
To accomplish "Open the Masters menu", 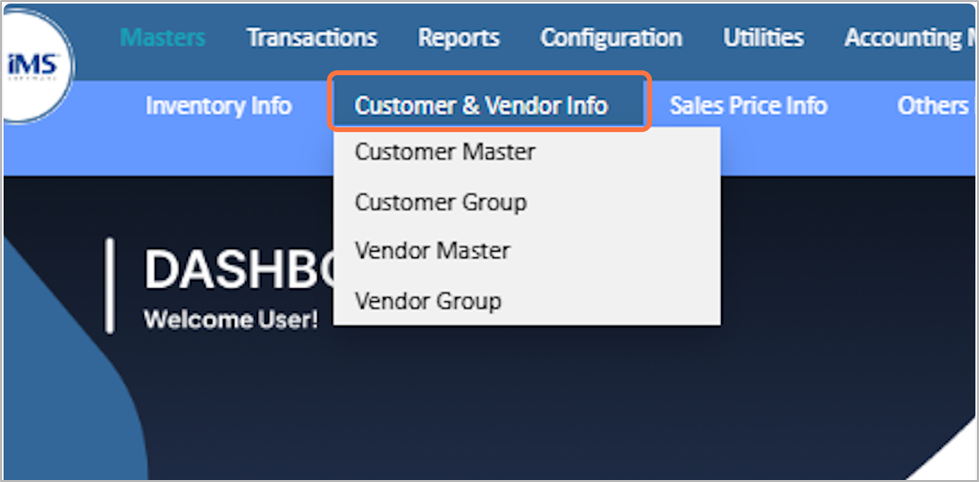I will 163,38.
